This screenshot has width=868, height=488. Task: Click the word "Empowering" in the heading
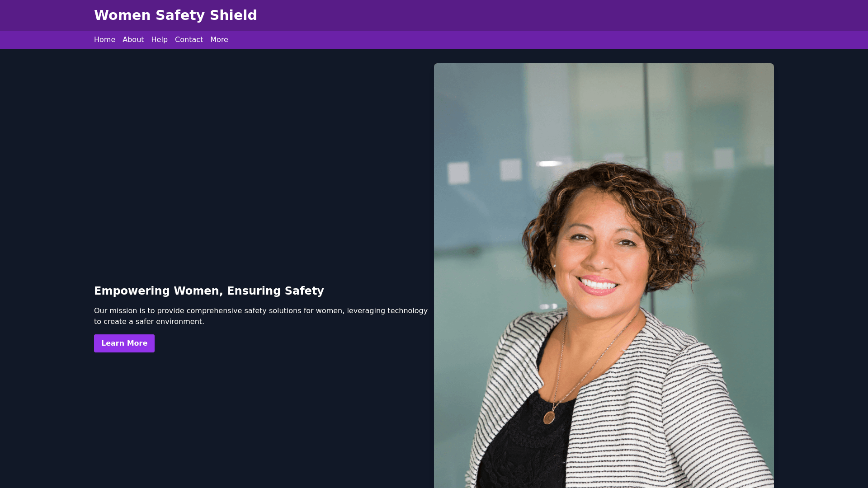tap(132, 291)
